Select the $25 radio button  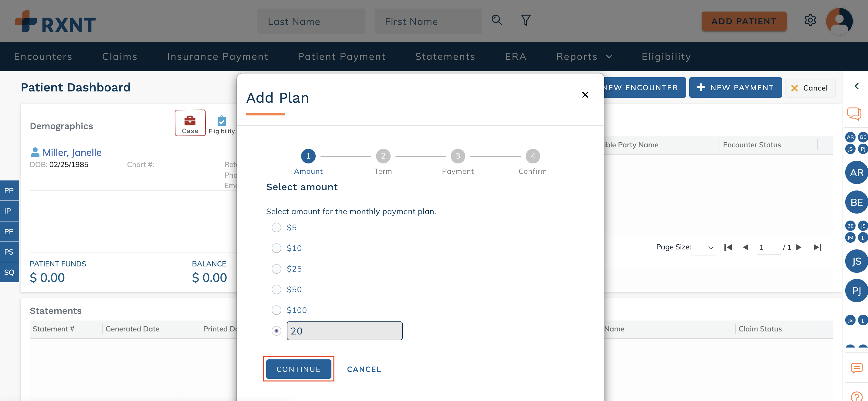(x=276, y=269)
